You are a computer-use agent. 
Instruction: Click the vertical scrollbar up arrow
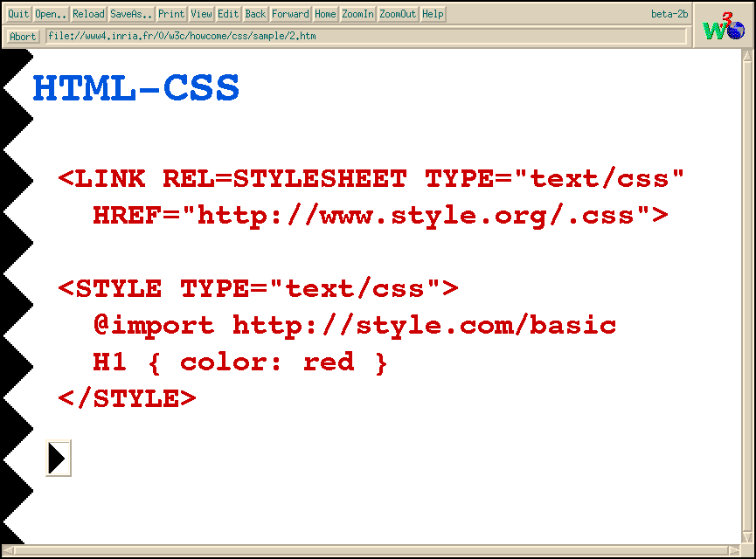pos(747,55)
